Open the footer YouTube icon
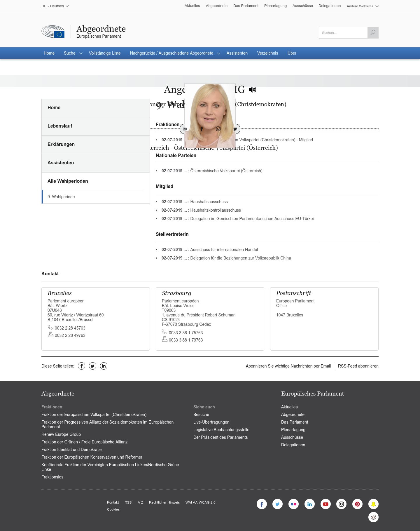Image resolution: width=420 pixels, height=531 pixels. pos(325,504)
